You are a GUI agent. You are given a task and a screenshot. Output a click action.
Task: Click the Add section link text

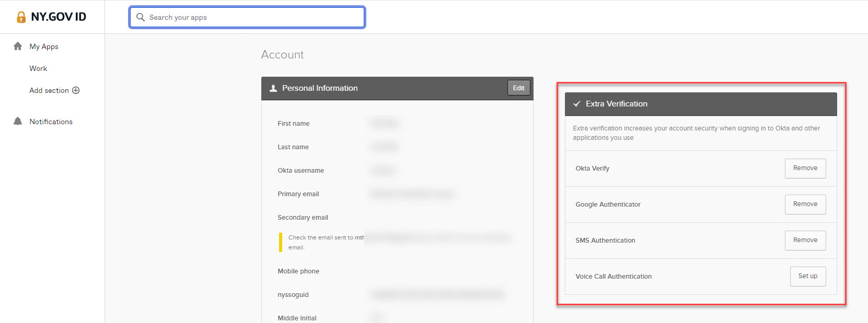(49, 90)
